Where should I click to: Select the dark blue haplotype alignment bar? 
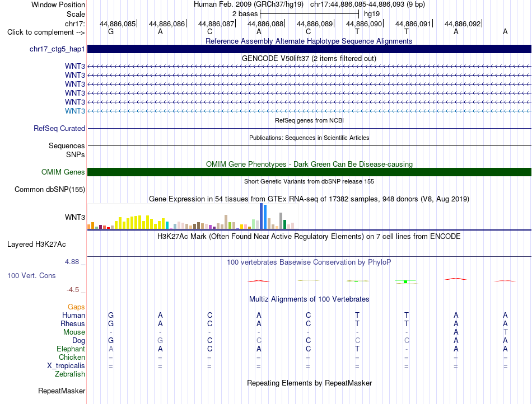[x=309, y=49]
